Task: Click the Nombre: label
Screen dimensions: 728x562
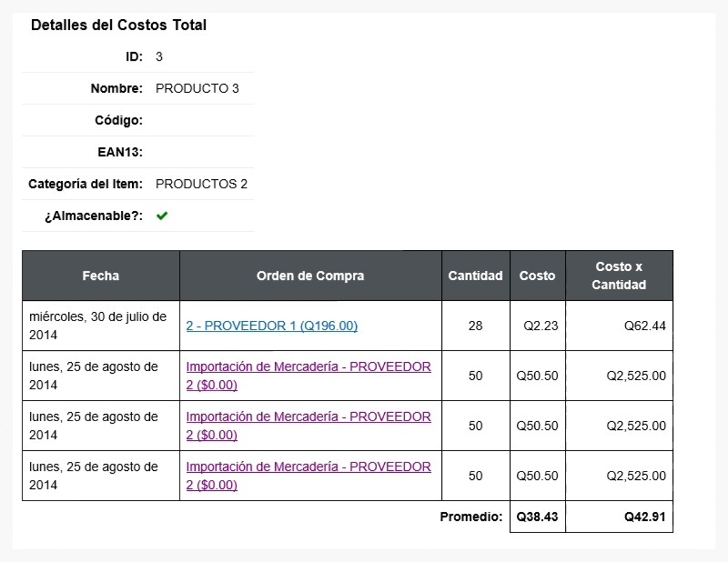Action: pos(116,88)
